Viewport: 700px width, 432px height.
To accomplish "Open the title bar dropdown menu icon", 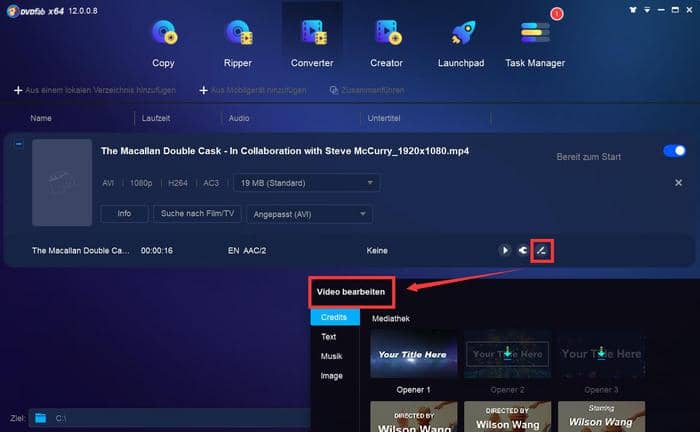I will pos(647,10).
